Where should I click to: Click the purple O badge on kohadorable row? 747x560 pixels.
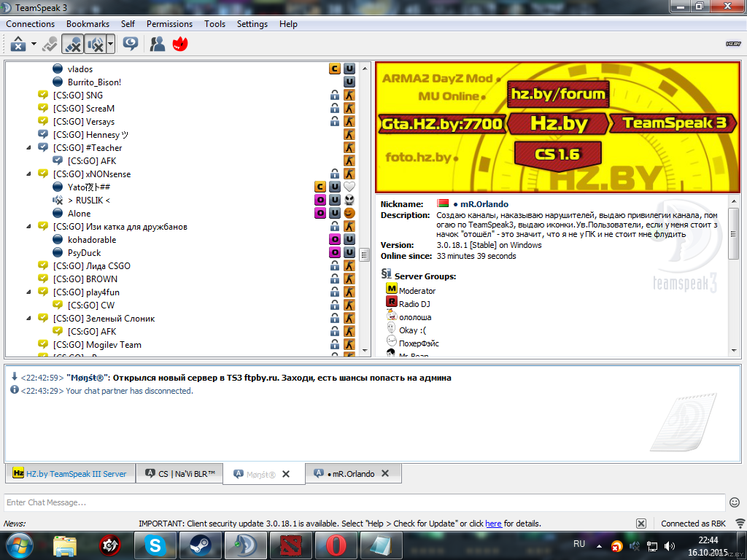tap(334, 239)
